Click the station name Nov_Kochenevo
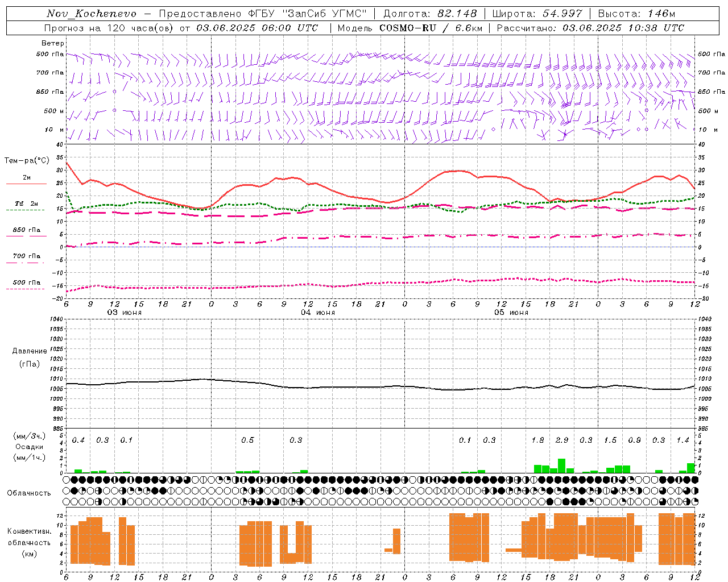728x582 pixels. [x=92, y=14]
